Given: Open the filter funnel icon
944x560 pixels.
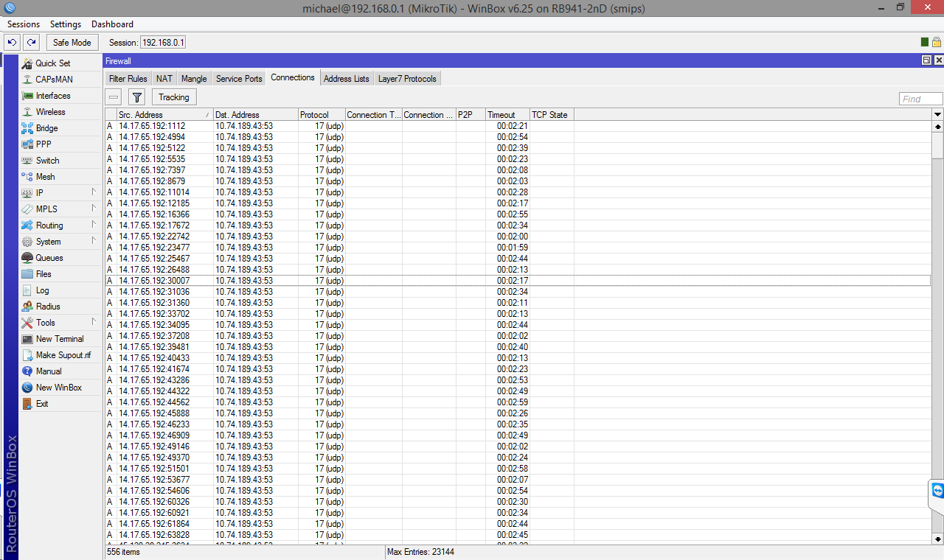Looking at the screenshot, I should click(x=136, y=97).
